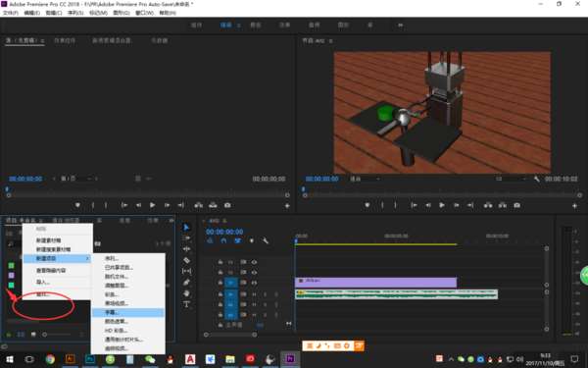The width and height of the screenshot is (588, 368).
Task: Select the Pen tool in tools panel
Action: (186, 282)
